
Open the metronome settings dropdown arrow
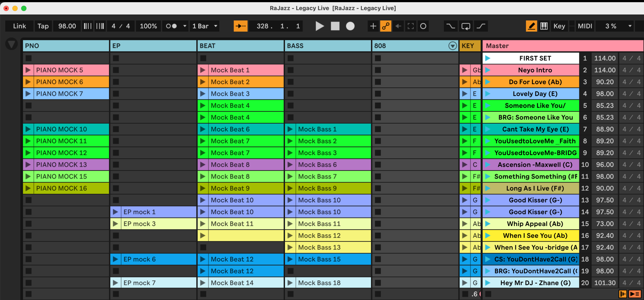[185, 26]
